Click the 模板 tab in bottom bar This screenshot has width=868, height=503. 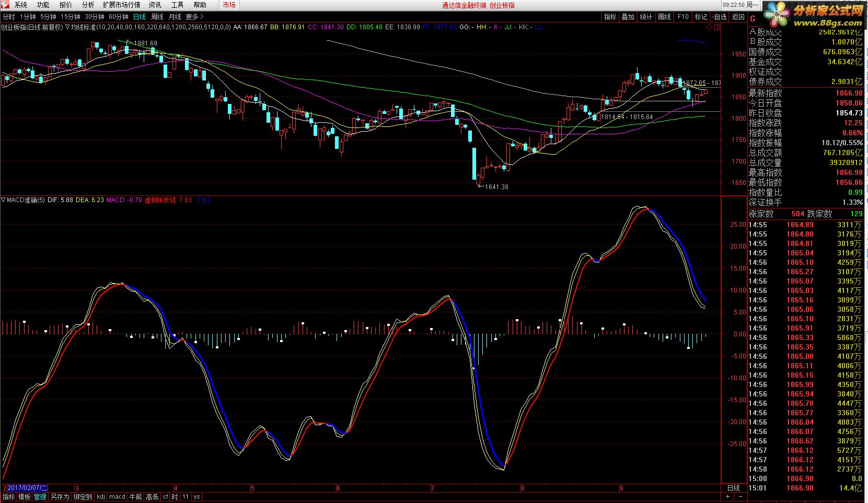[x=25, y=497]
